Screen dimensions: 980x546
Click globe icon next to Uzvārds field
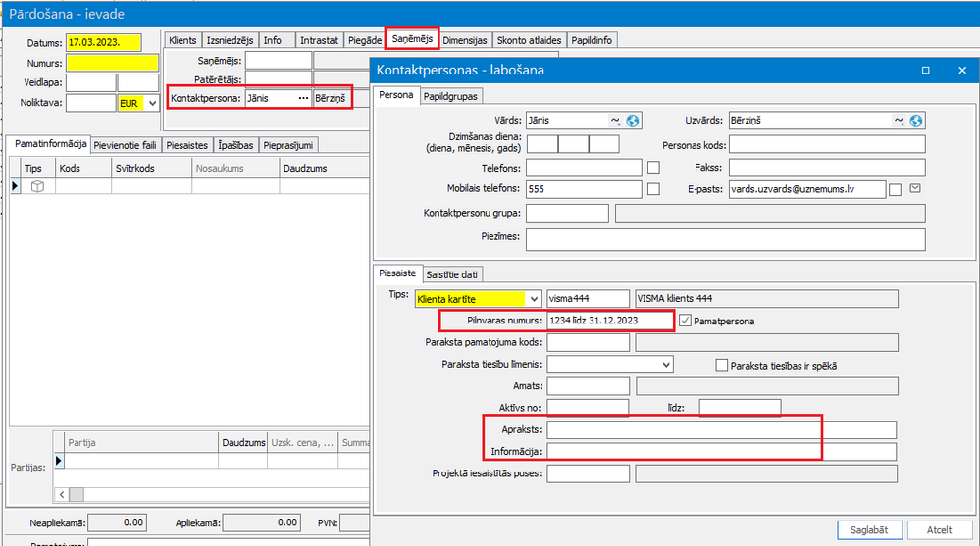[x=916, y=121]
